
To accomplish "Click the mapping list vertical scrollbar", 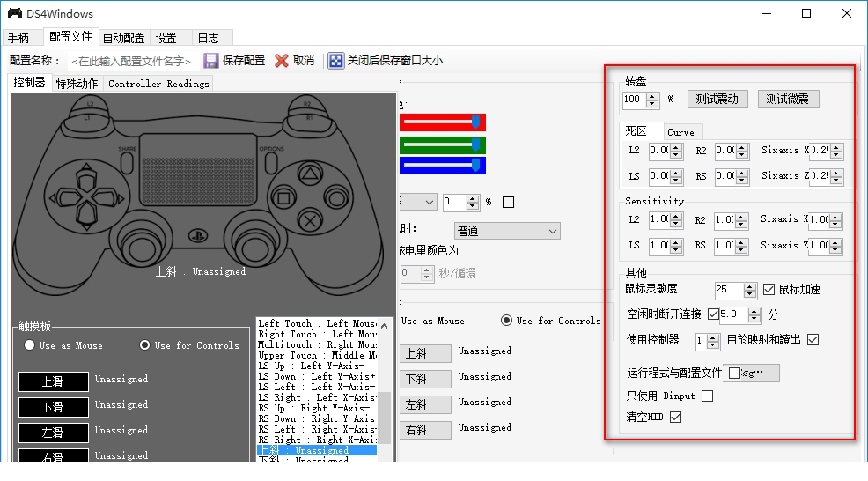I will [x=384, y=390].
